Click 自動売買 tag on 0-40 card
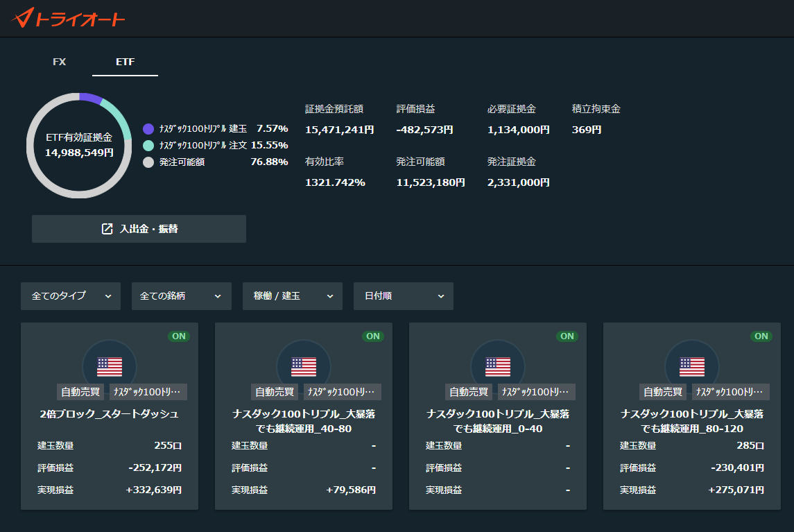 coord(469,392)
